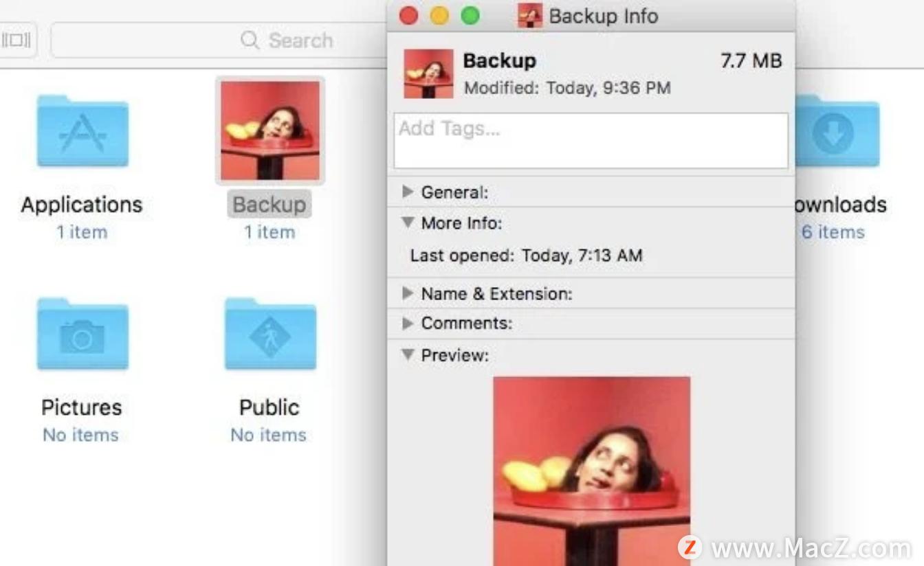The width and height of the screenshot is (924, 566).
Task: Select the Applications label text
Action: (81, 204)
